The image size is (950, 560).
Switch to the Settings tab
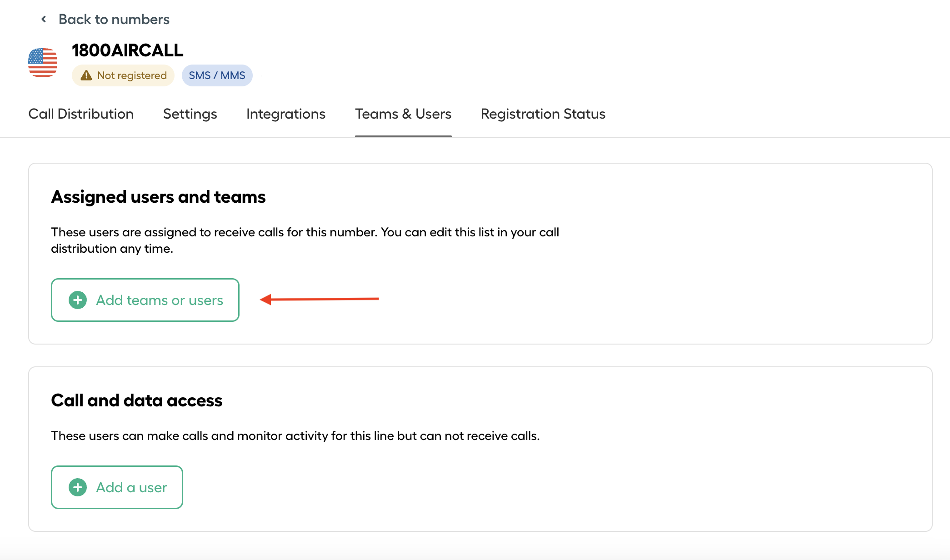click(190, 114)
